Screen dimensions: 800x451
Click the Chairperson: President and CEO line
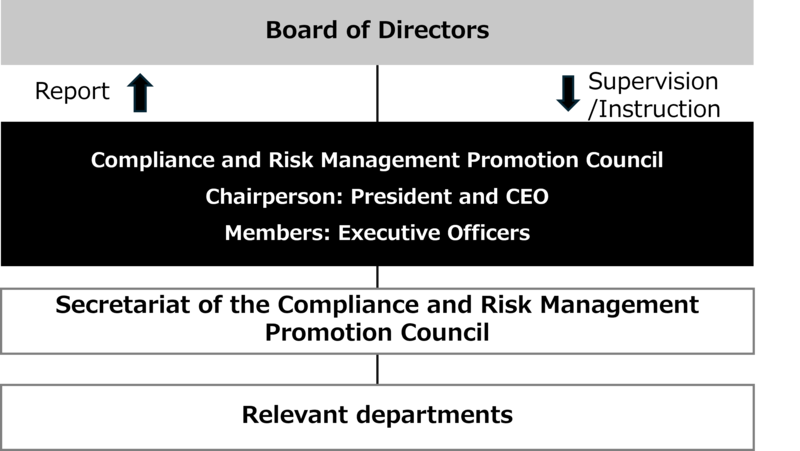[x=377, y=197]
